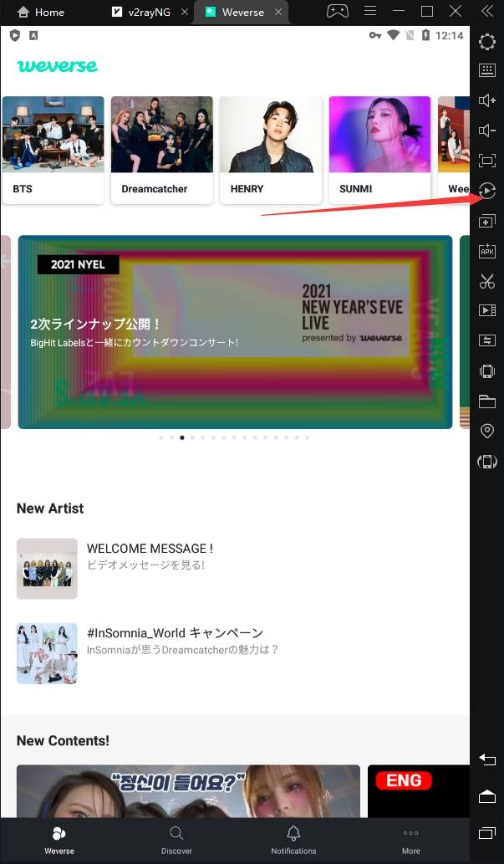Viewport: 504px width, 864px height.
Task: Open the synchronizer icon in sidebar
Action: 487,340
